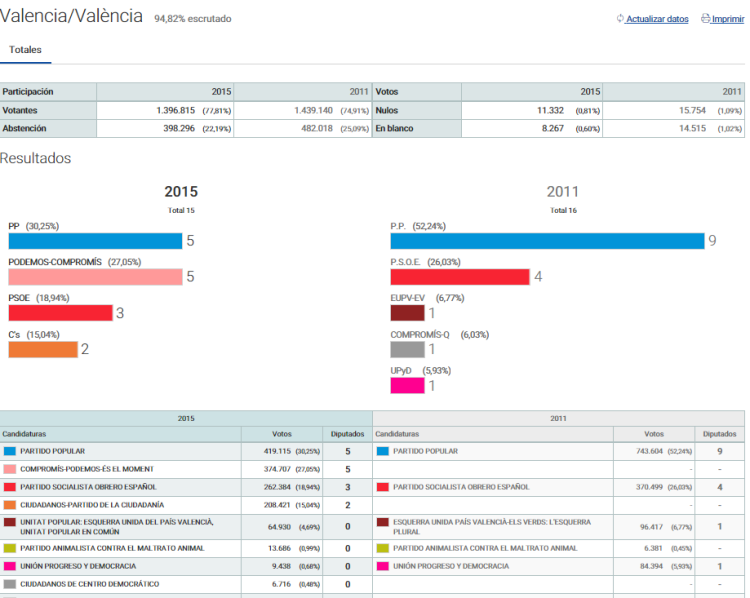Click the Abstención 2011 value 482.018

pyautogui.click(x=317, y=128)
